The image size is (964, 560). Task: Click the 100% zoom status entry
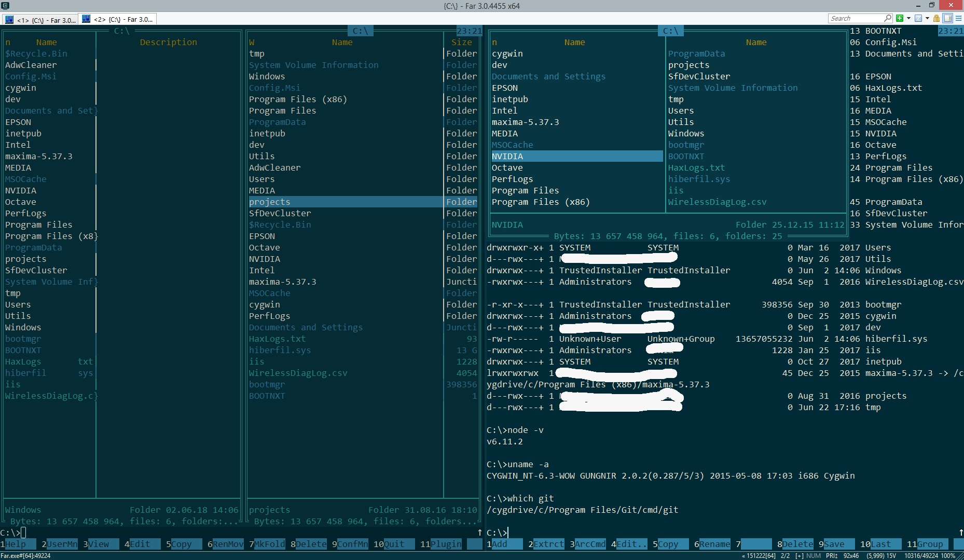point(948,555)
